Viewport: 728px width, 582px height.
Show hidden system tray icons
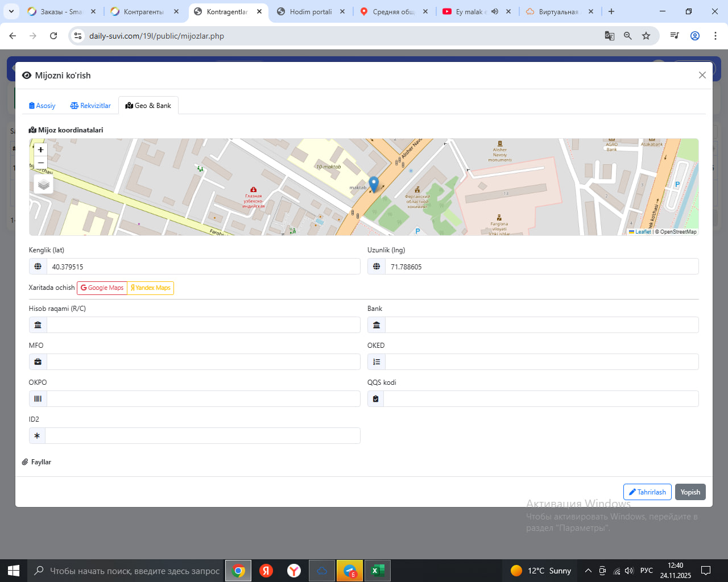(588, 571)
